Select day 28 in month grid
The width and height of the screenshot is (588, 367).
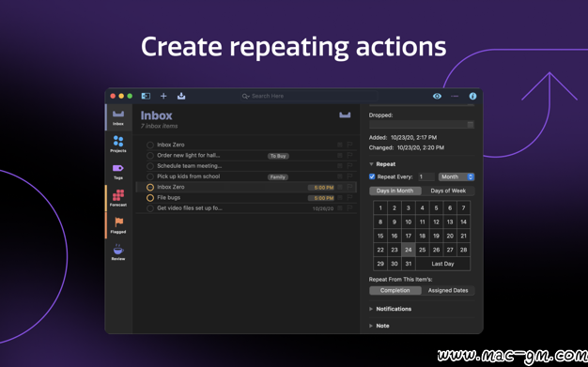click(x=463, y=250)
